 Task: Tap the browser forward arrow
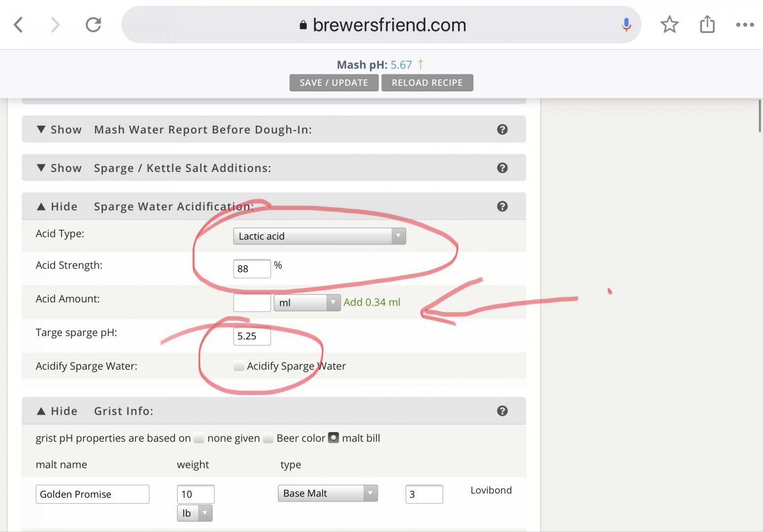[55, 25]
